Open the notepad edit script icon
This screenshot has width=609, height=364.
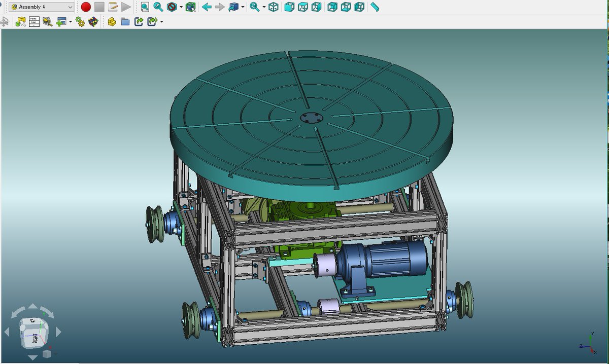coord(113,7)
